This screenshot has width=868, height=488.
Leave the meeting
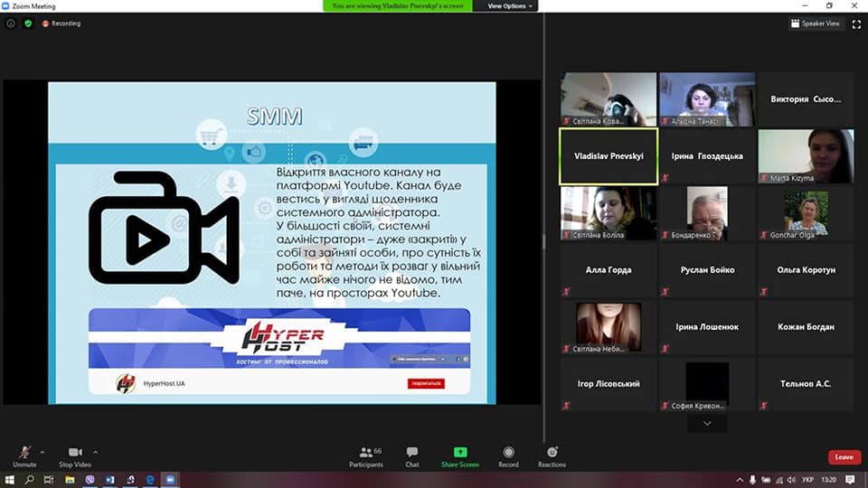pyautogui.click(x=844, y=457)
